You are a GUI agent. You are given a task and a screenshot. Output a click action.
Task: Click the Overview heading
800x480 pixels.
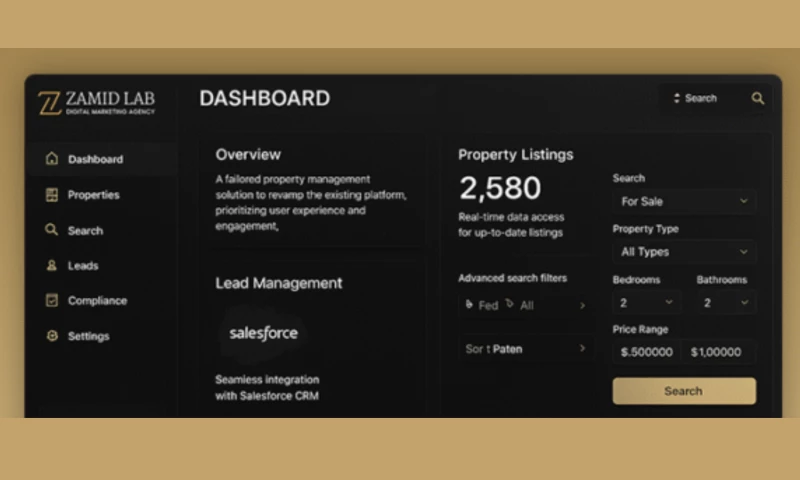248,155
